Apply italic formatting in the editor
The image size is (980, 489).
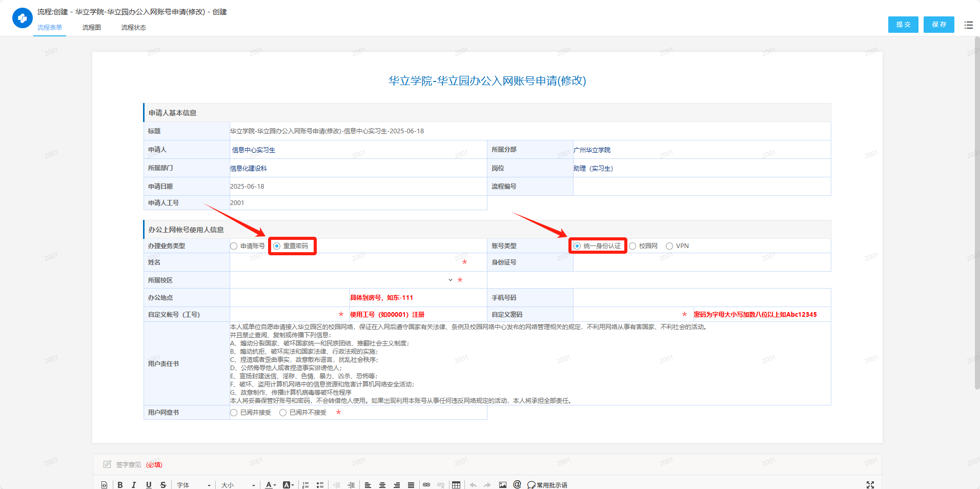134,485
